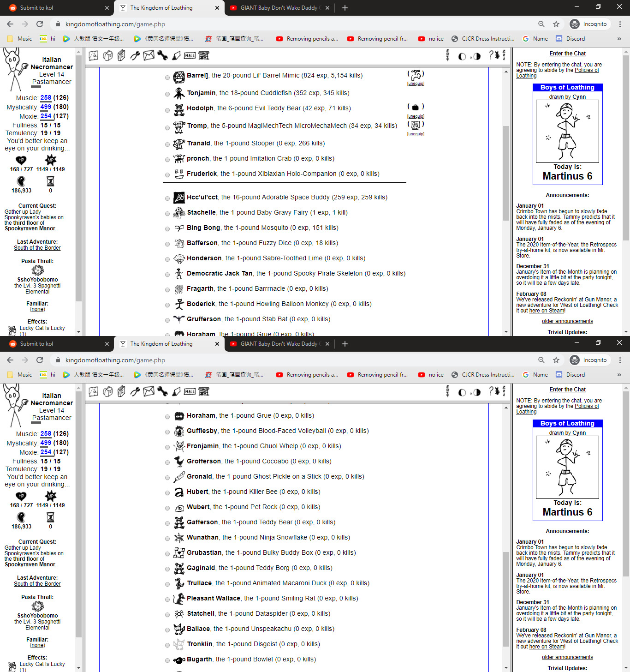Open the envelope messages icon in bottom window
Viewport: 630px width, 672px height.
pyautogui.click(x=149, y=392)
